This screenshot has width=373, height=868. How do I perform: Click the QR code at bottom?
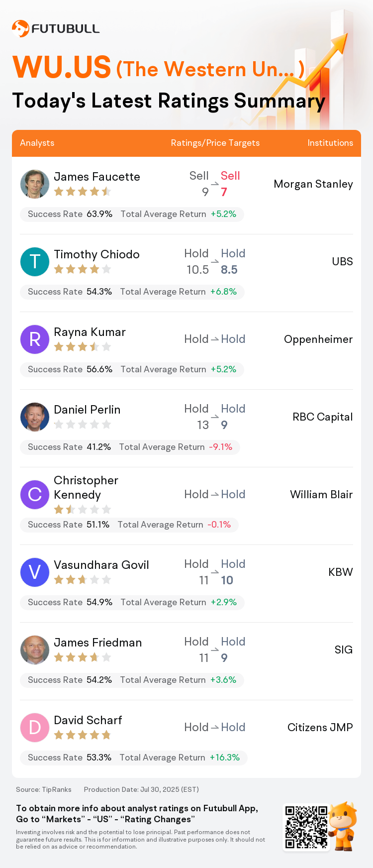coord(306,827)
